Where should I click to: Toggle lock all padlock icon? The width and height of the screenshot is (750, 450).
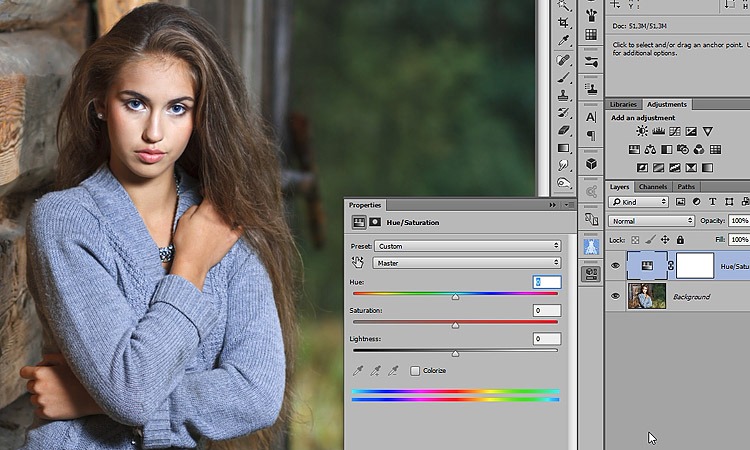[680, 240]
